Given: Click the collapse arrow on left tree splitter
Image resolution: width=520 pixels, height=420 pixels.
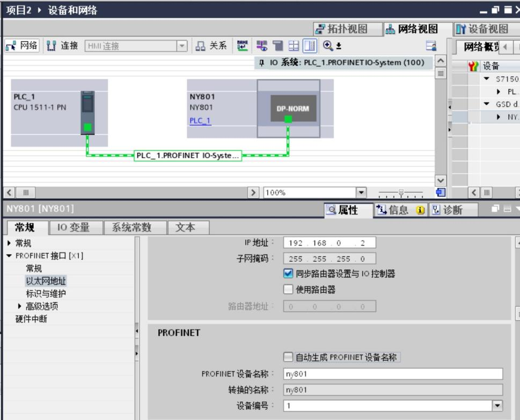Looking at the screenshot, I should coord(137,331).
